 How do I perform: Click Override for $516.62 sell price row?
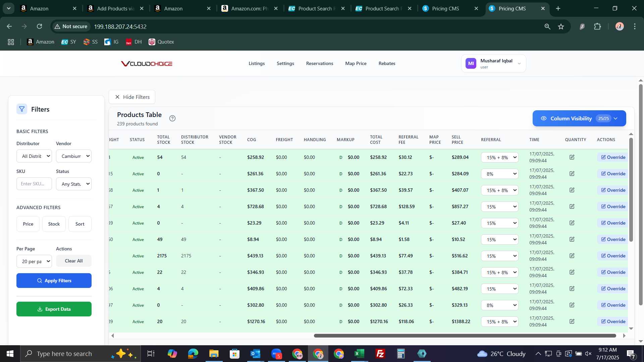pyautogui.click(x=613, y=256)
